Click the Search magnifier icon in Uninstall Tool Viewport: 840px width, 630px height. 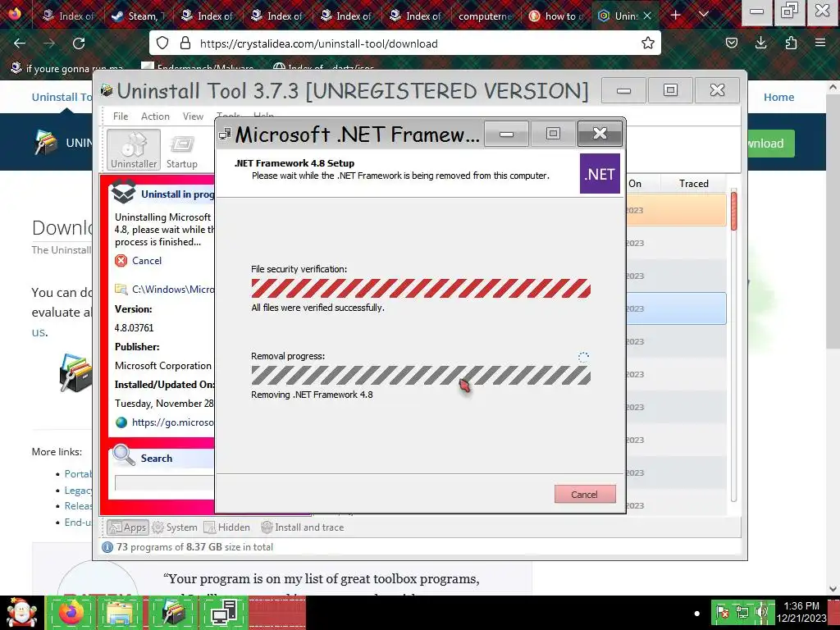(x=123, y=455)
